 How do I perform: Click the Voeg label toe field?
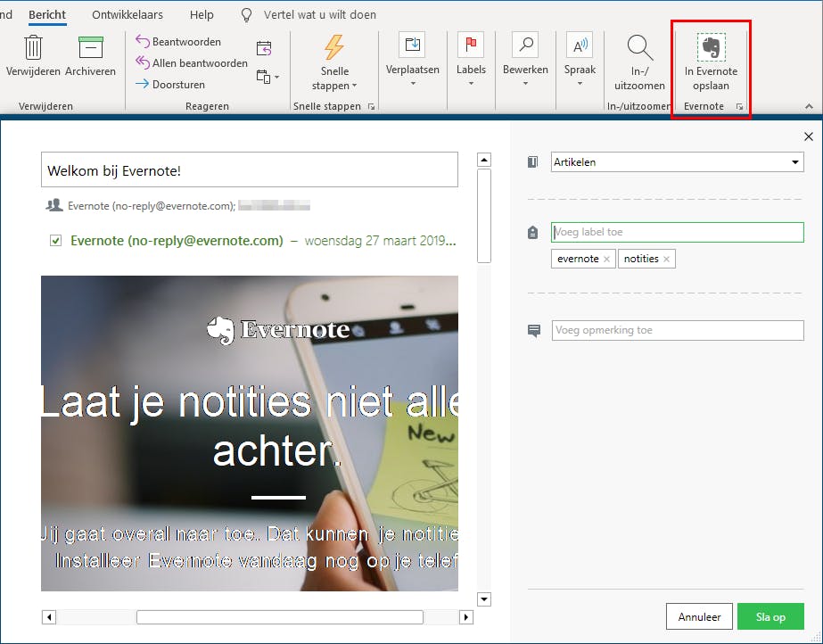point(677,232)
